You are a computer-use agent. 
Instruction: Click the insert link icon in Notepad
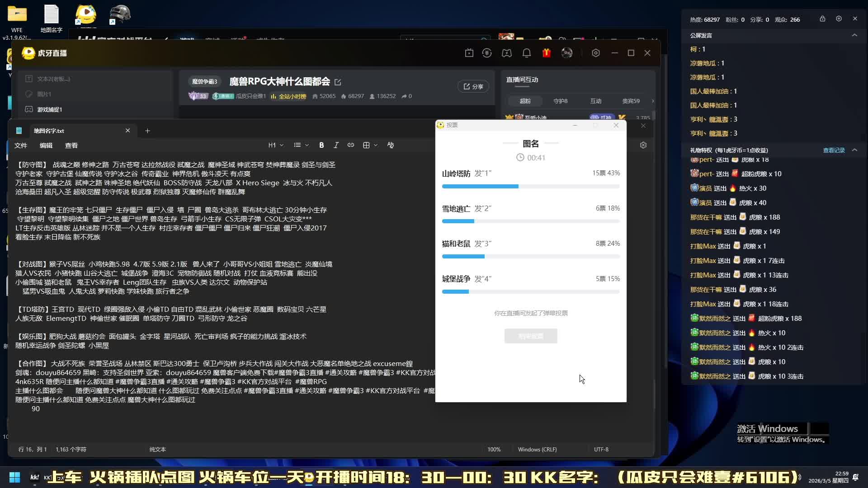point(351,145)
